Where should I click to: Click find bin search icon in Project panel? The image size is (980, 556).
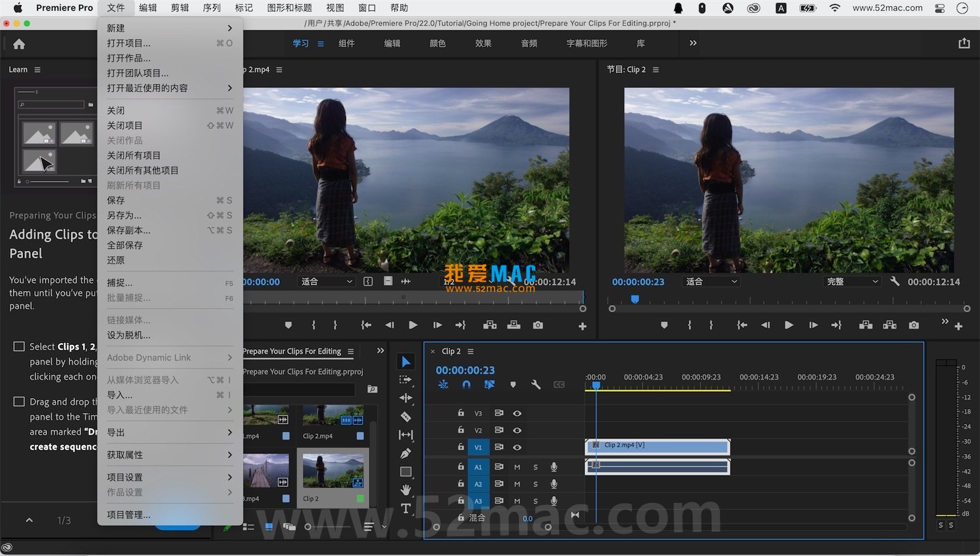[372, 389]
